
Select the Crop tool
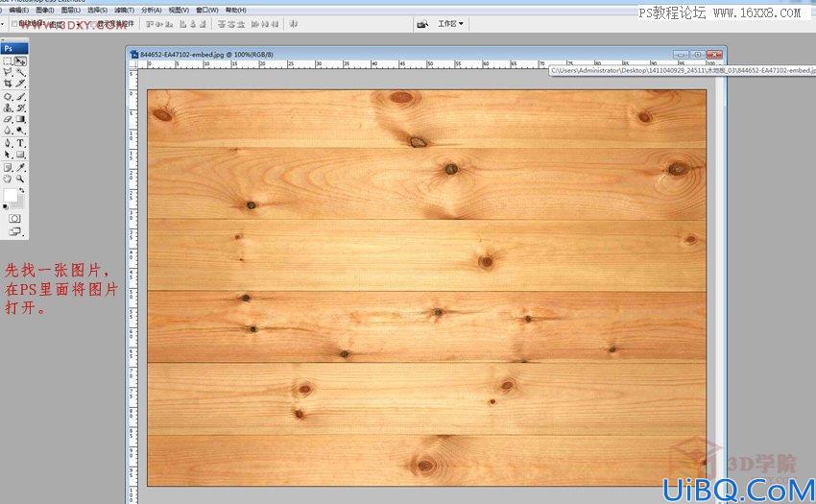8,84
